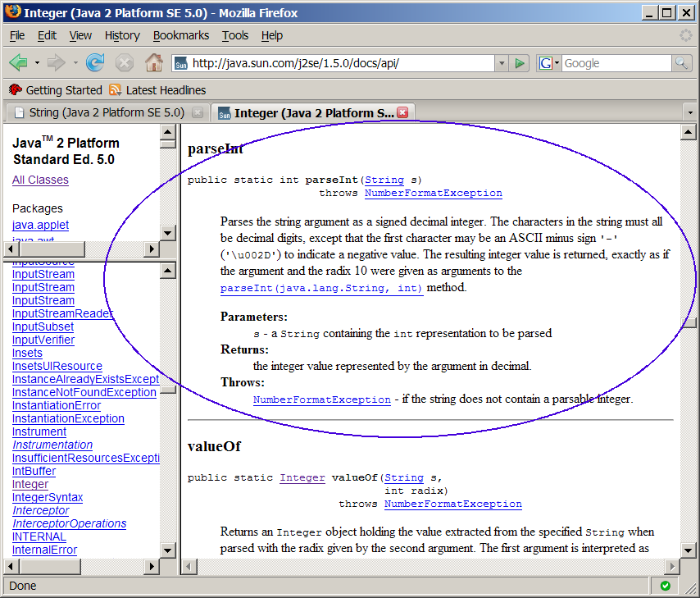Click the All Classes link
The image size is (700, 598).
(40, 180)
